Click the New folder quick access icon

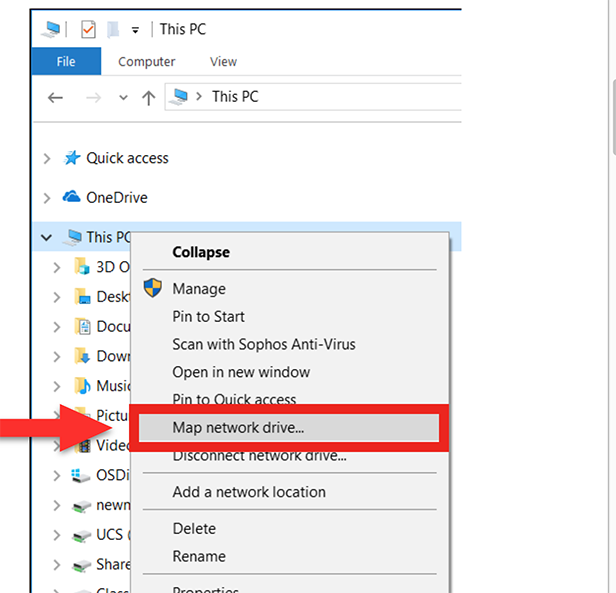(113, 29)
